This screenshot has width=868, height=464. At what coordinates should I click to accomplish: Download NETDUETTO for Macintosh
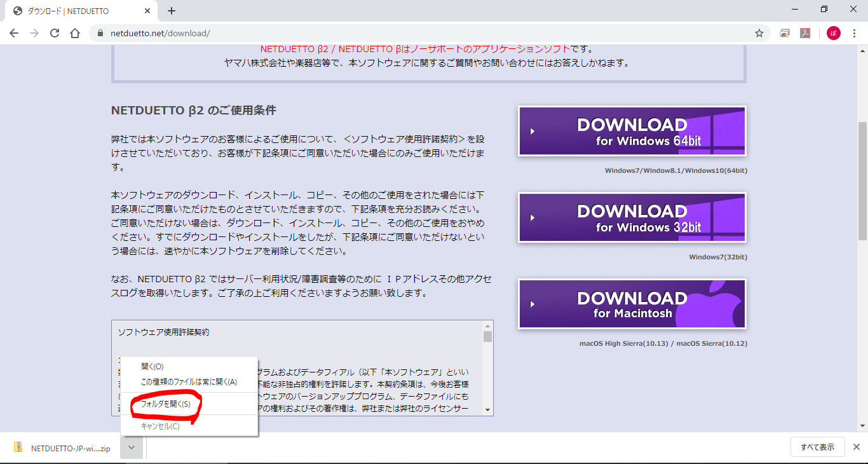coord(632,304)
